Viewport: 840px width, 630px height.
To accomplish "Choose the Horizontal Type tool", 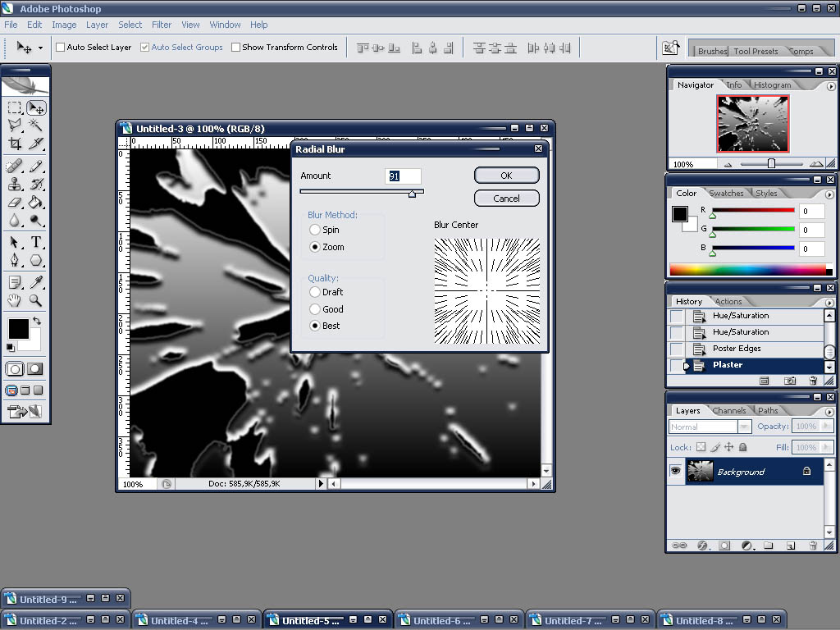I will [36, 242].
